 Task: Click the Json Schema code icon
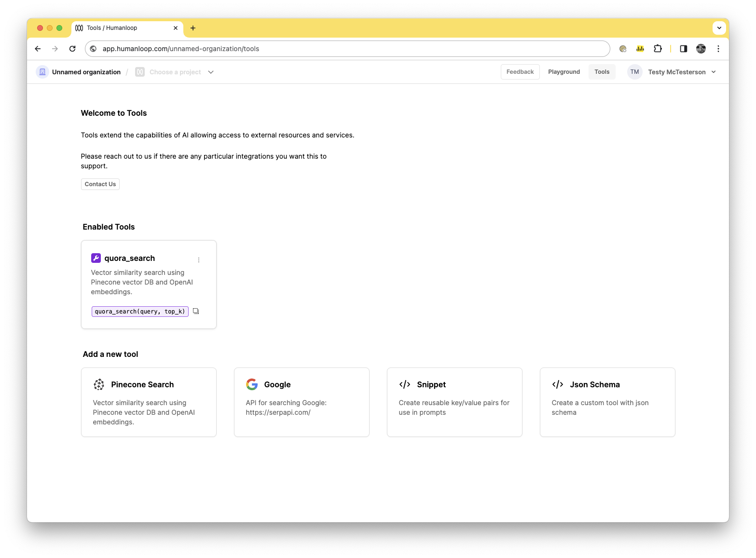pyautogui.click(x=558, y=384)
